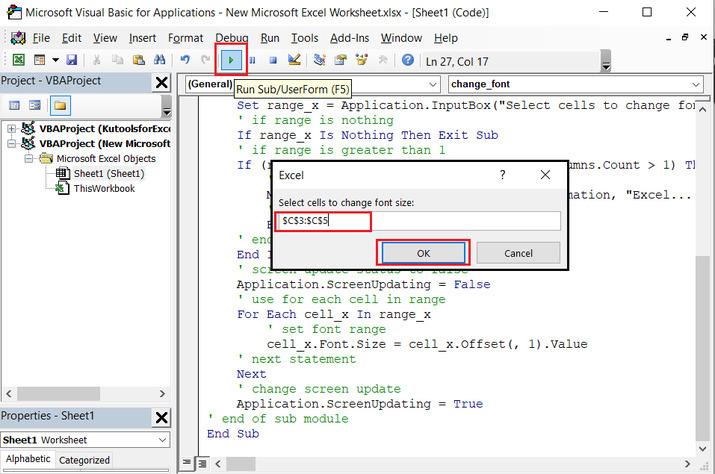Open the File menu
This screenshot has width=715, height=474.
[41, 38]
